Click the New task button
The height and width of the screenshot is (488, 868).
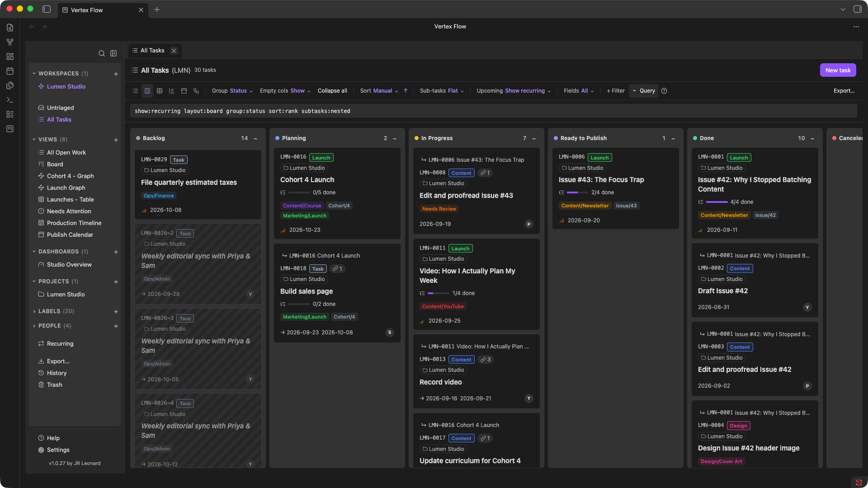[x=838, y=70]
